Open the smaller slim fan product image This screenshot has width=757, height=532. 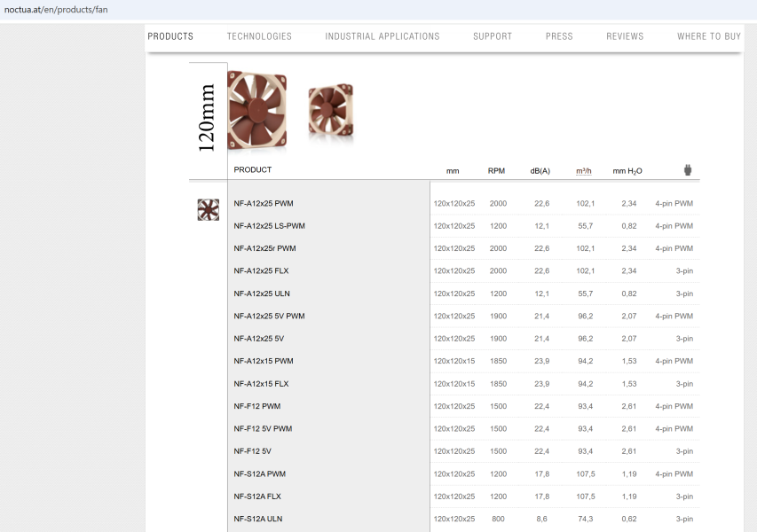[331, 110]
